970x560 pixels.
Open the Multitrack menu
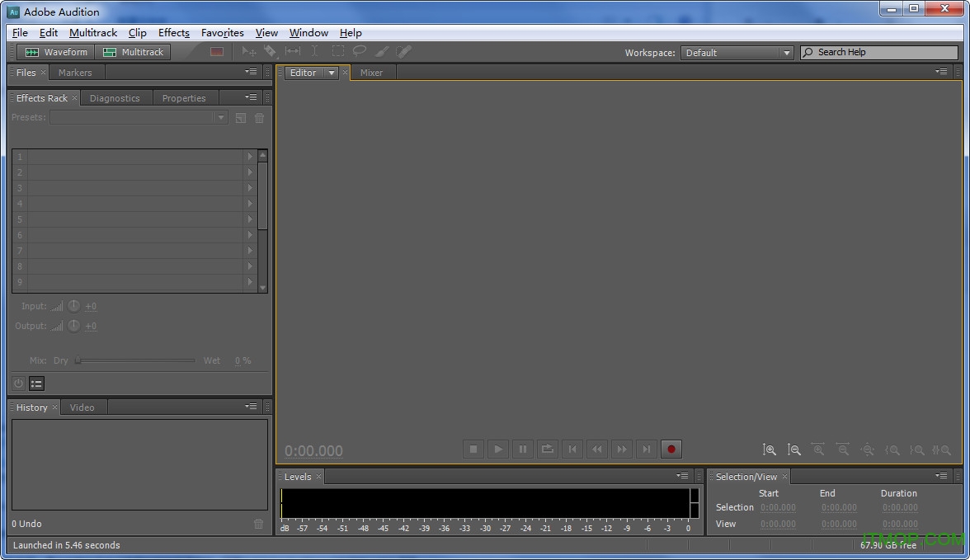[x=92, y=33]
